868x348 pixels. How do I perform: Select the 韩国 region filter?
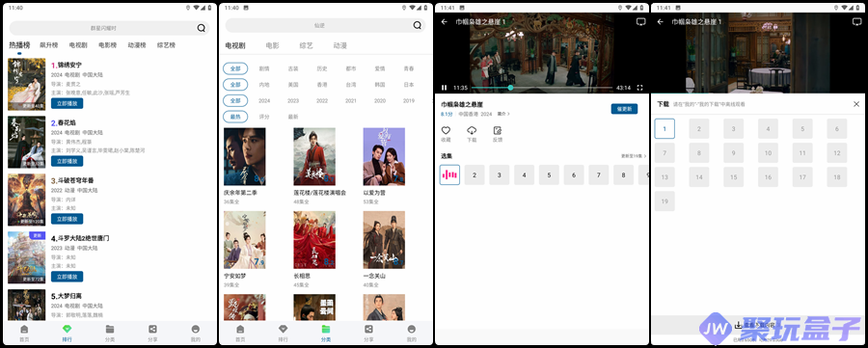pos(380,85)
